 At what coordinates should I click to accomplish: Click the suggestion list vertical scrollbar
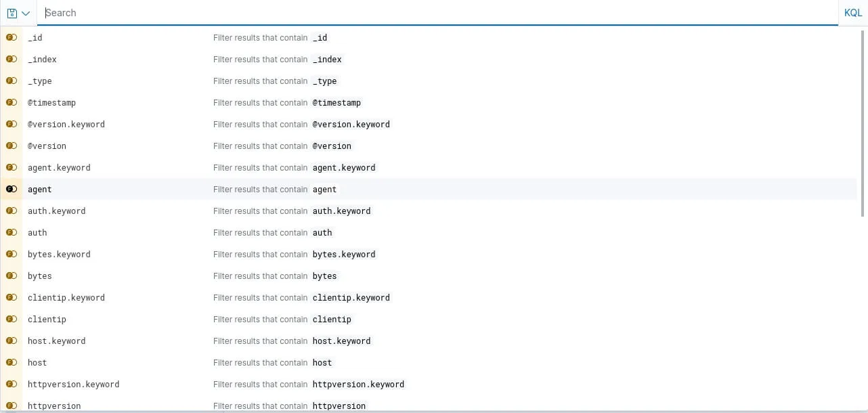click(x=863, y=122)
